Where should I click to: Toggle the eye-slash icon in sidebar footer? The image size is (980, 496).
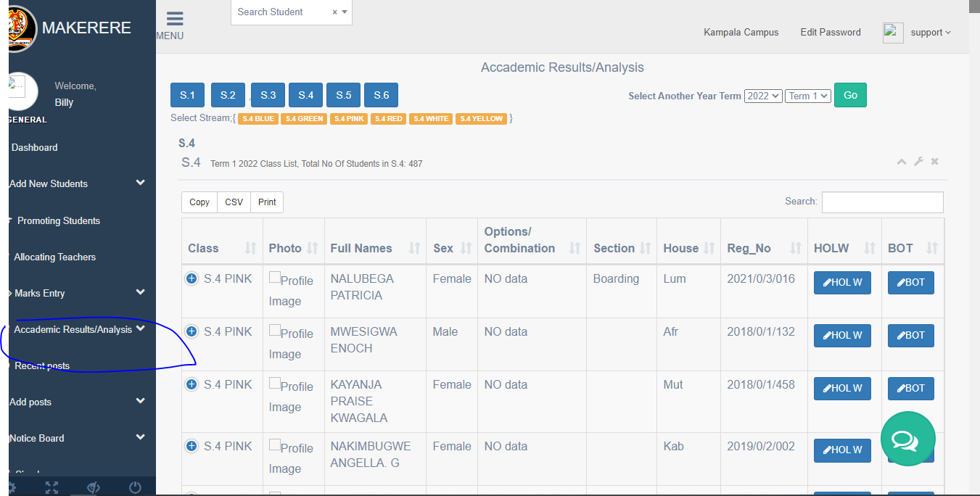[93, 487]
